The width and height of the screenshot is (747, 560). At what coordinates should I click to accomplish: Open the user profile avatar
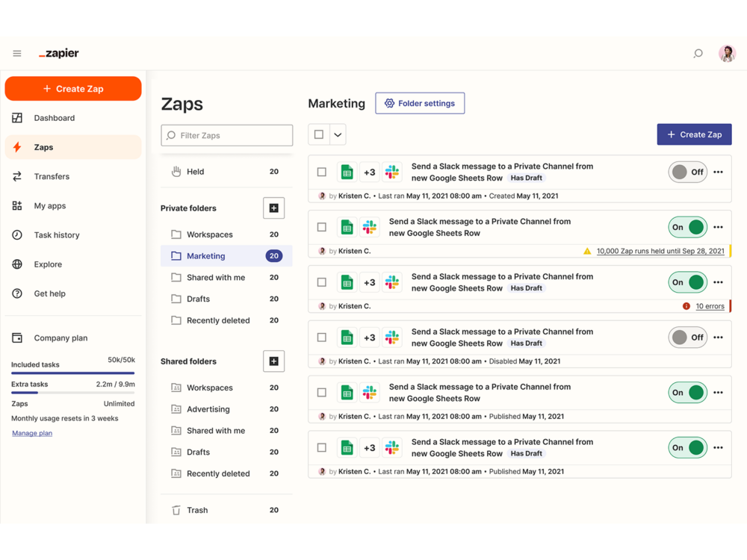tap(727, 54)
